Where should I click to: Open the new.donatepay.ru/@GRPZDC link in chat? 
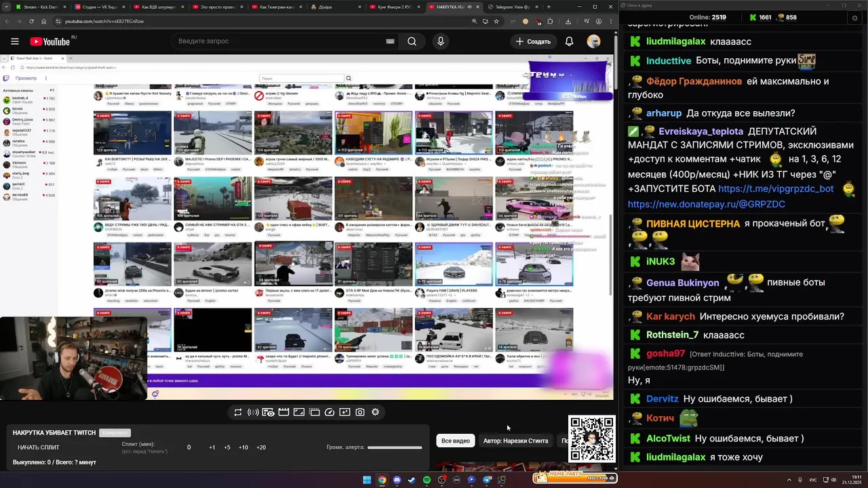pyautogui.click(x=707, y=204)
